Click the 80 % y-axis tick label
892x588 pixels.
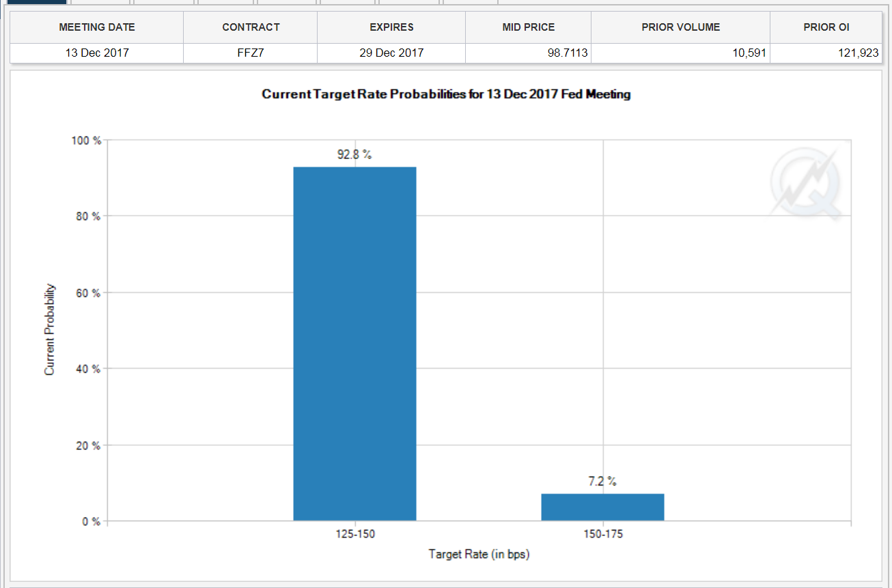coord(88,216)
